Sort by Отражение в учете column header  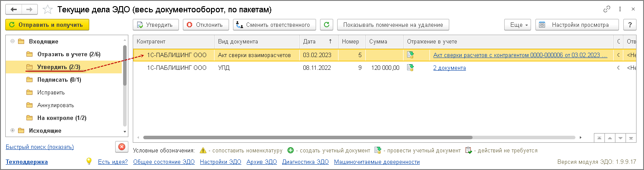508,42
